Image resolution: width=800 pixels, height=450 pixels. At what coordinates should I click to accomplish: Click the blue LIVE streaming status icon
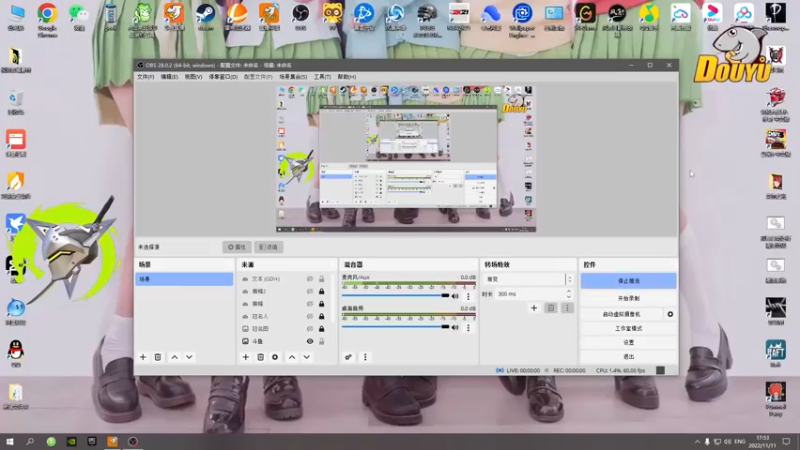pyautogui.click(x=499, y=370)
